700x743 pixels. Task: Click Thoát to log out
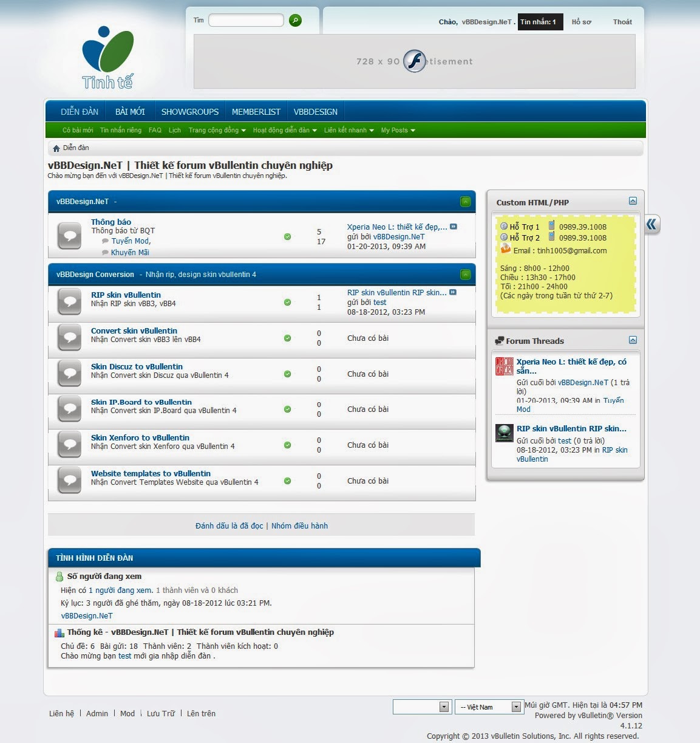622,22
